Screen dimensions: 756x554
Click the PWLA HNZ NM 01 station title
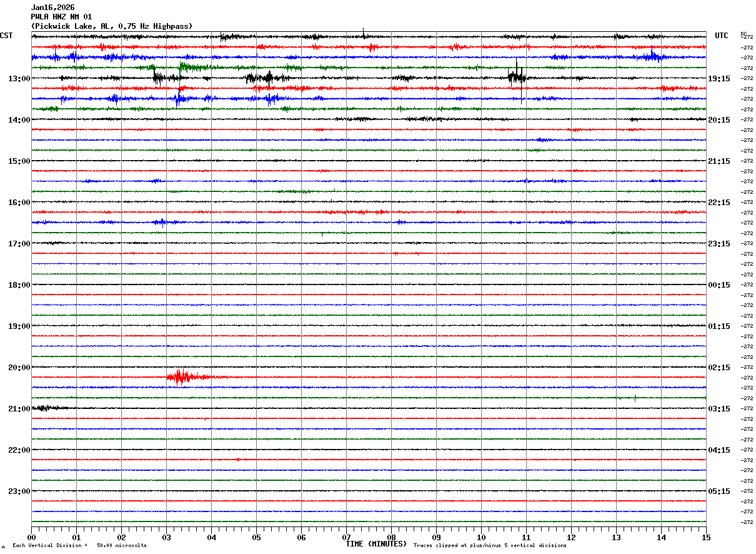(61, 17)
